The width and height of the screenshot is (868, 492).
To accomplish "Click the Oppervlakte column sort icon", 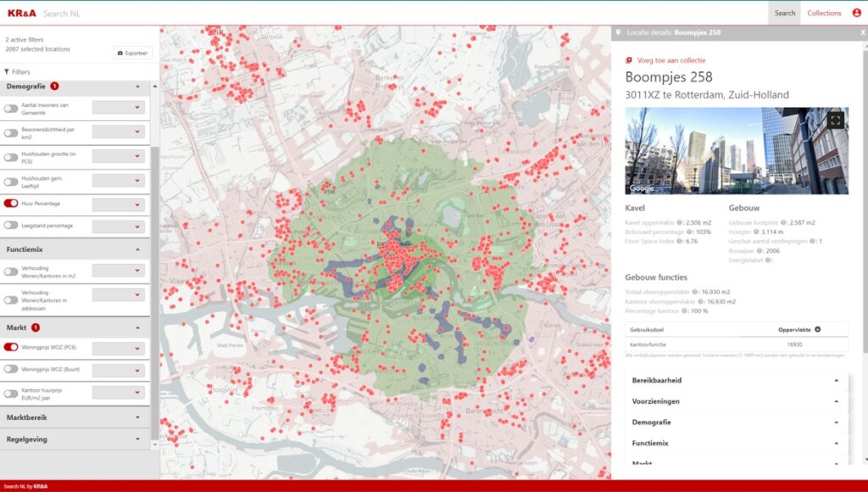I will (x=818, y=329).
